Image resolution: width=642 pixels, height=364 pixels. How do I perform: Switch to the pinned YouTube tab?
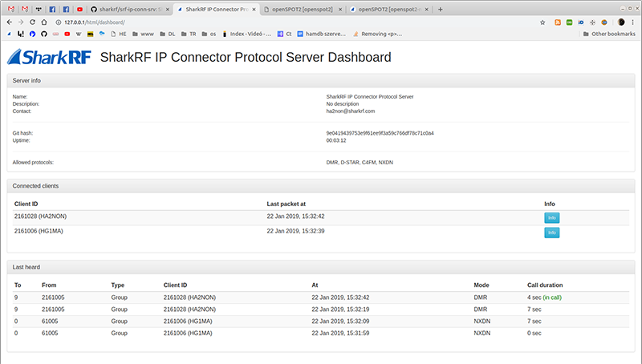tap(79, 9)
